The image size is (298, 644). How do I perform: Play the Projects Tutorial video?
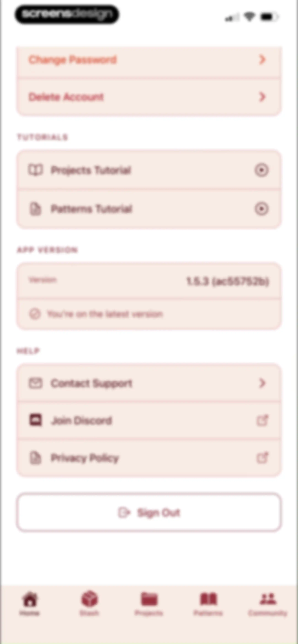point(262,170)
